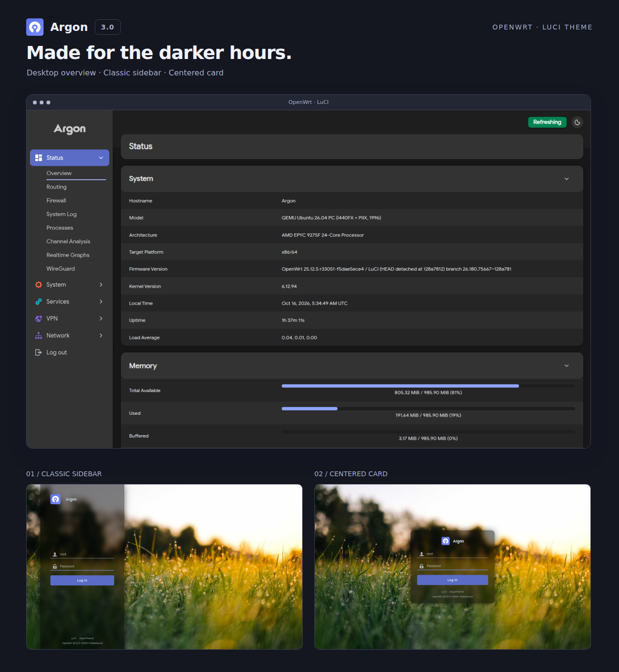Viewport: 619px width, 672px height.
Task: Open the System Log submenu item
Action: pyautogui.click(x=61, y=214)
